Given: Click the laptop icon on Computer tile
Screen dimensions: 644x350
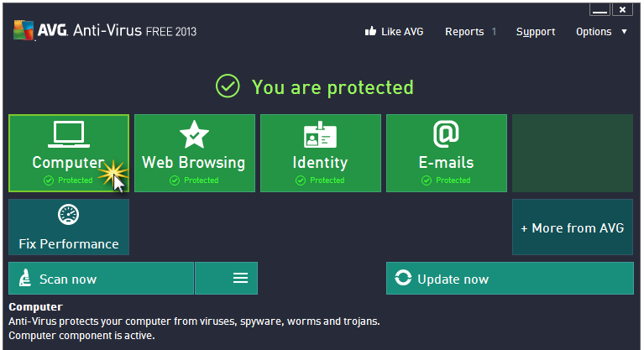Looking at the screenshot, I should [69, 134].
